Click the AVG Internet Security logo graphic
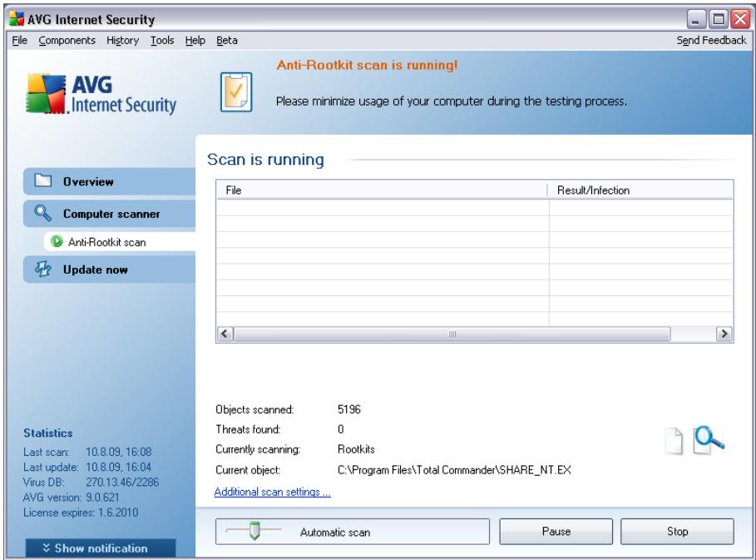This screenshot has height=560, width=756. click(101, 94)
